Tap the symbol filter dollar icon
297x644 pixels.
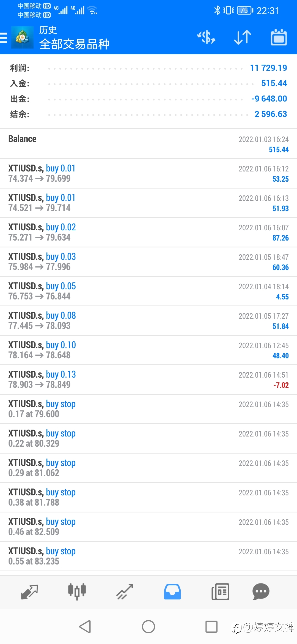click(206, 37)
